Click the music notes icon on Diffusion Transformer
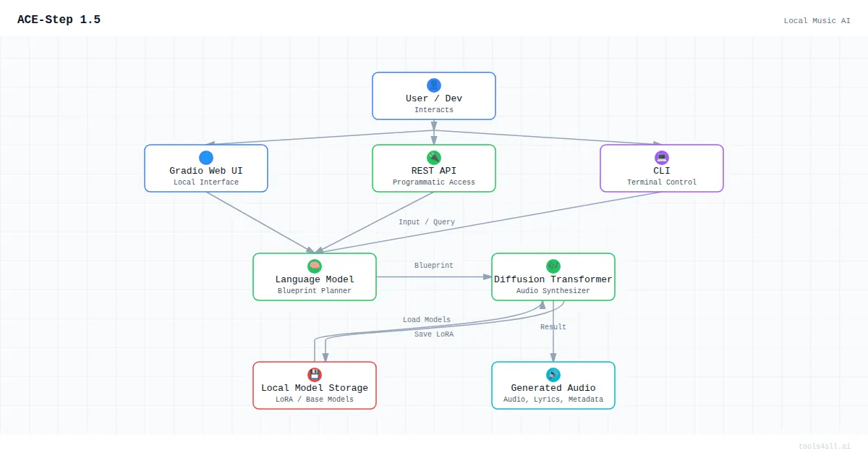Screen dimensions: 868x456 point(553,266)
